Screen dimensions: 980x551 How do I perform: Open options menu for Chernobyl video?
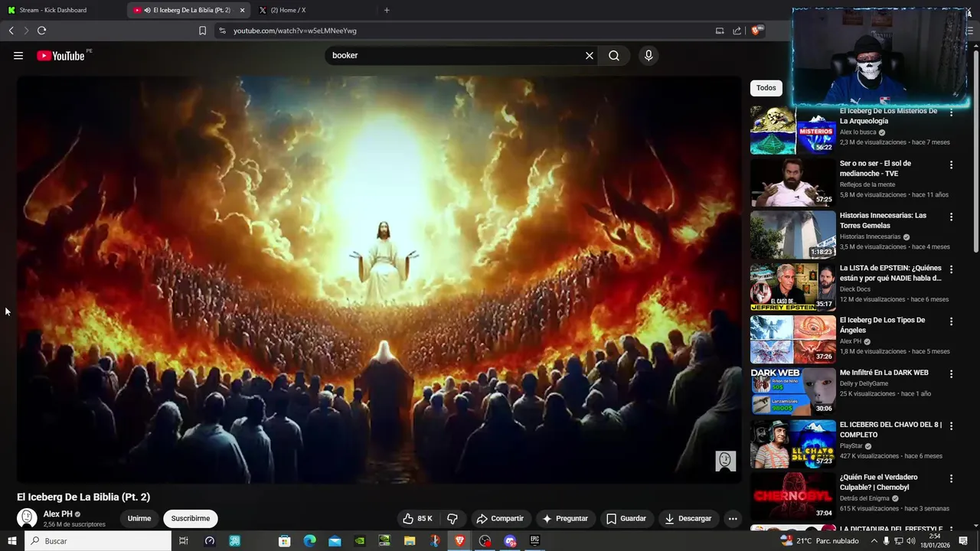[952, 478]
